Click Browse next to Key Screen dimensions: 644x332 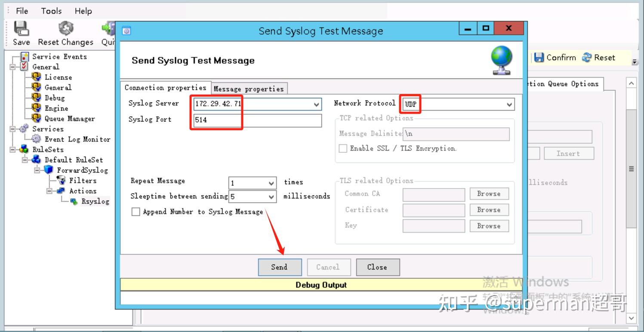tap(489, 226)
